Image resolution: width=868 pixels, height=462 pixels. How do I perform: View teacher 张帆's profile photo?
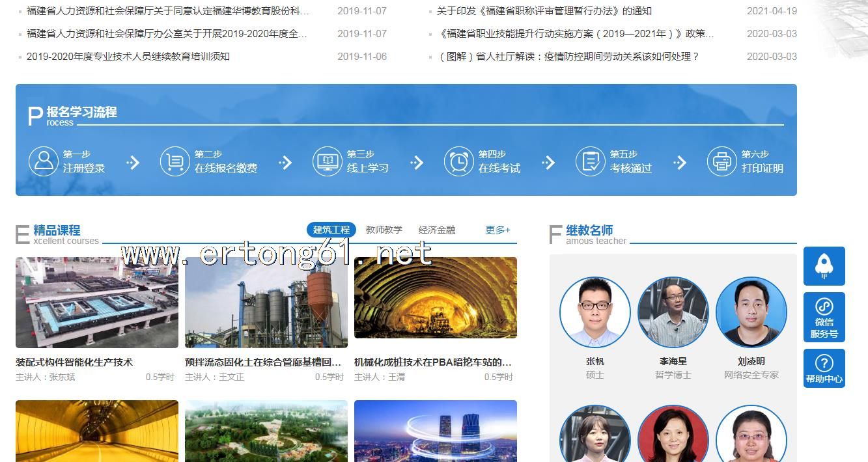(595, 312)
